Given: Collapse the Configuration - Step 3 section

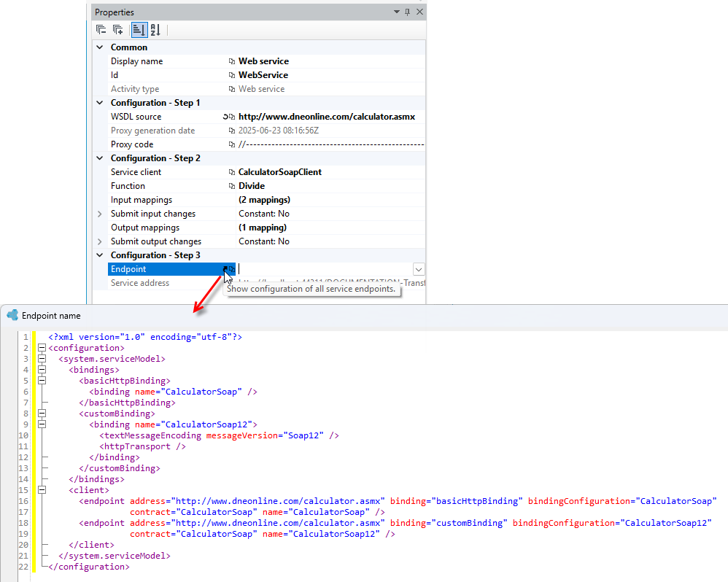Looking at the screenshot, I should [x=99, y=255].
